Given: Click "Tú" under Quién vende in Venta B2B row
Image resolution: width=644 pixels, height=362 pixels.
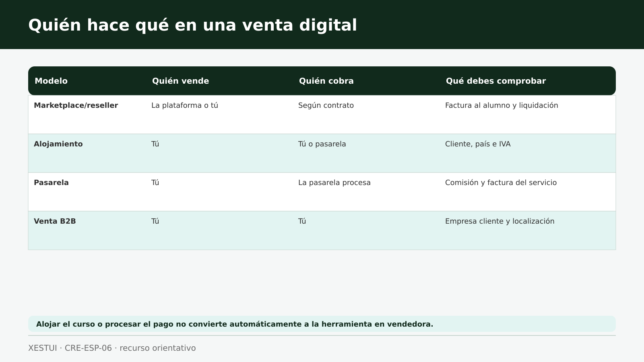Looking at the screenshot, I should [155, 221].
